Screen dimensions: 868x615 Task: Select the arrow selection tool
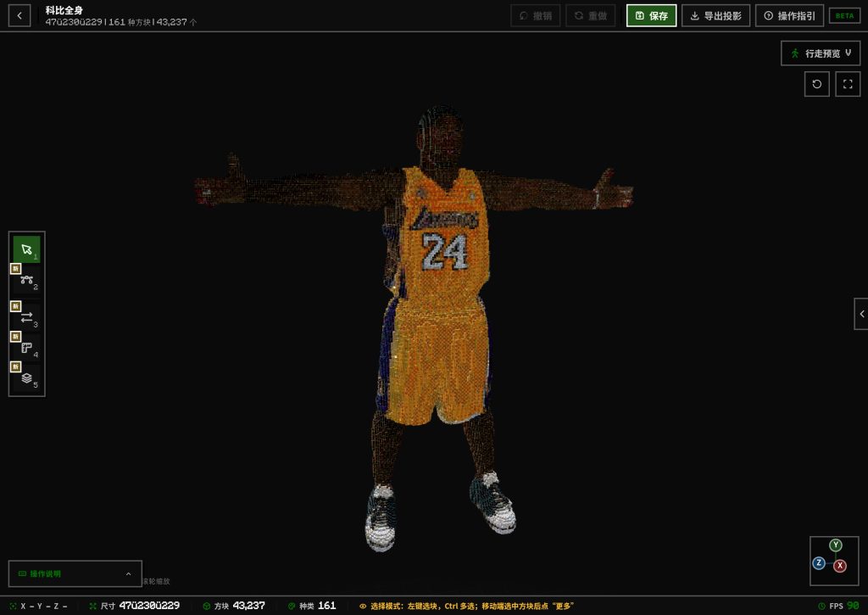click(x=26, y=249)
